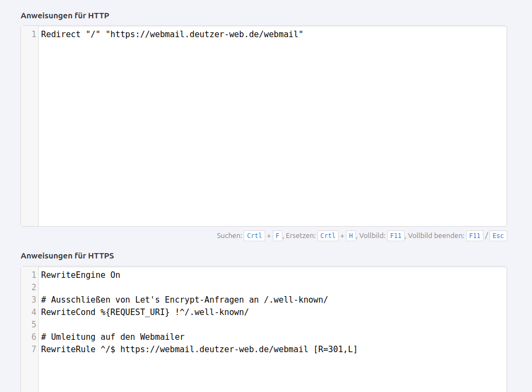Click the Redirect line in HTTP editor

click(172, 34)
